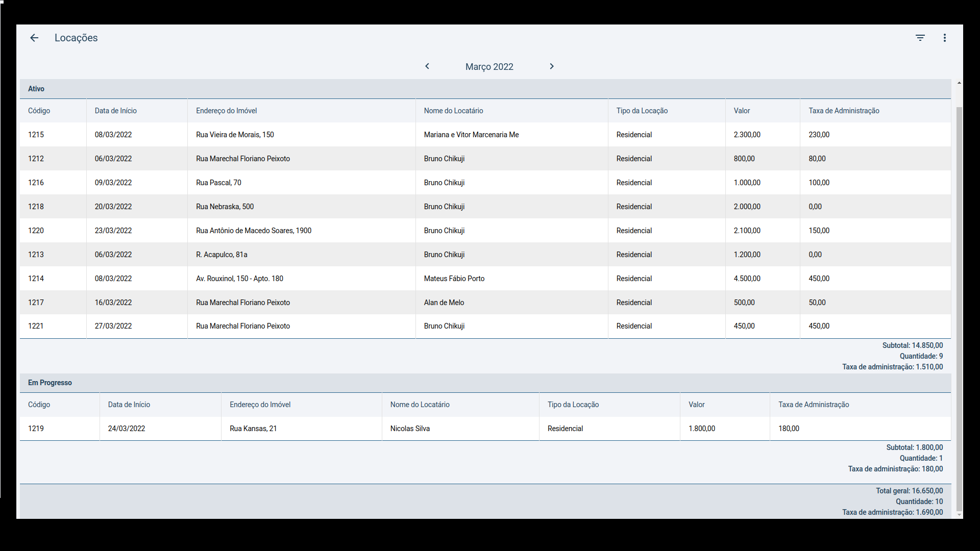Screen dimensions: 980x551
Task: Select rental code 1215
Action: [36, 135]
